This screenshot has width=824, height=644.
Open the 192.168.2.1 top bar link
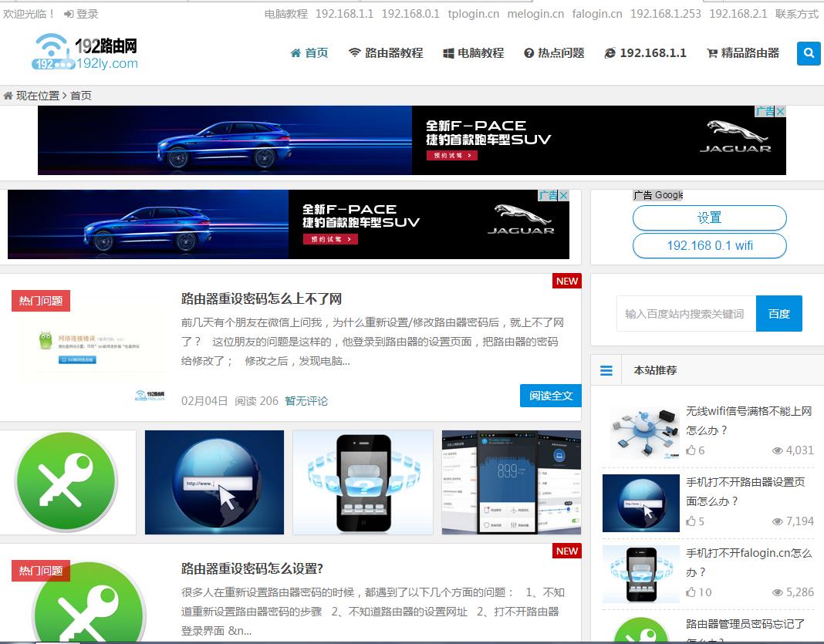[738, 14]
